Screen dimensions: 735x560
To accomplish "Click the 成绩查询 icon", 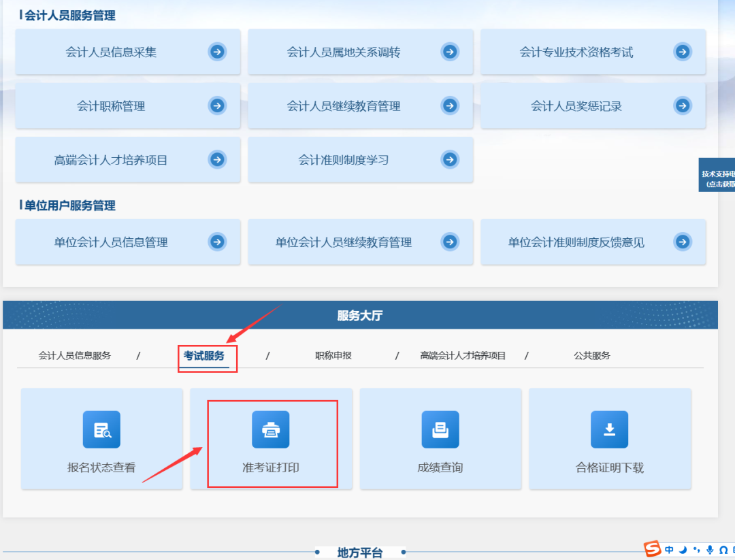I will pyautogui.click(x=440, y=429).
